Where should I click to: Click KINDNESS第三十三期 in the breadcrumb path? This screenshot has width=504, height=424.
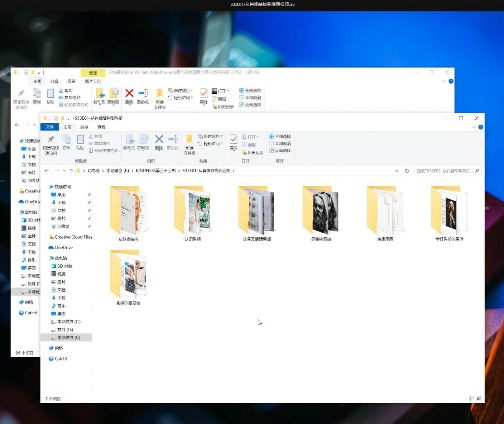click(x=156, y=171)
